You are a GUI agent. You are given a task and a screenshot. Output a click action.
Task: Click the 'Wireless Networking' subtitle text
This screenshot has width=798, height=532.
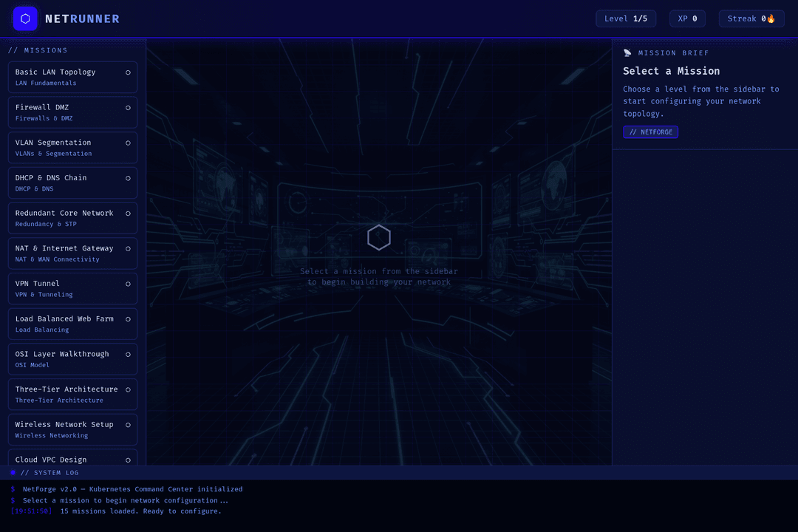point(52,435)
